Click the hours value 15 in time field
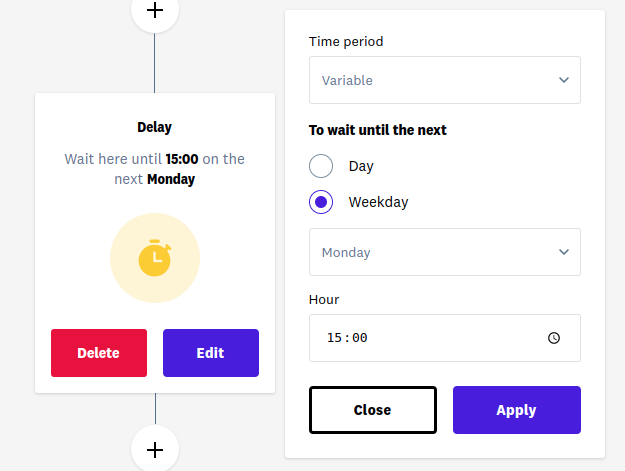 click(x=334, y=338)
